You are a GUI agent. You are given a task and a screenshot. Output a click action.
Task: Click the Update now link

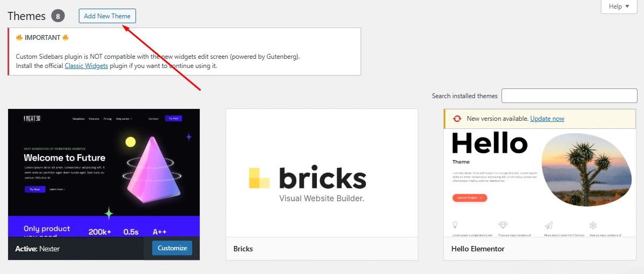pyautogui.click(x=547, y=119)
